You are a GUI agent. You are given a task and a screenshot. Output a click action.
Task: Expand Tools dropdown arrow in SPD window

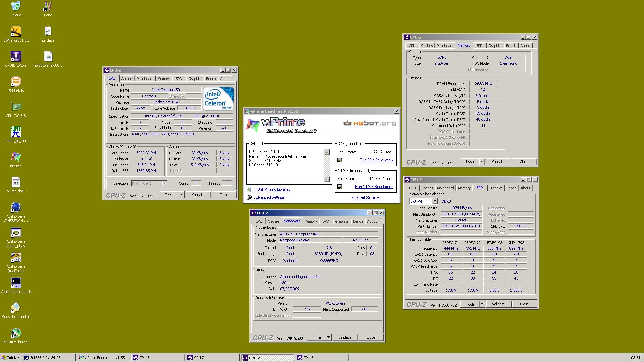point(482,304)
